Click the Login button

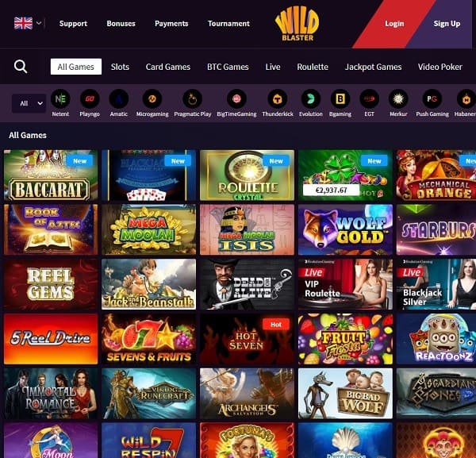(394, 24)
